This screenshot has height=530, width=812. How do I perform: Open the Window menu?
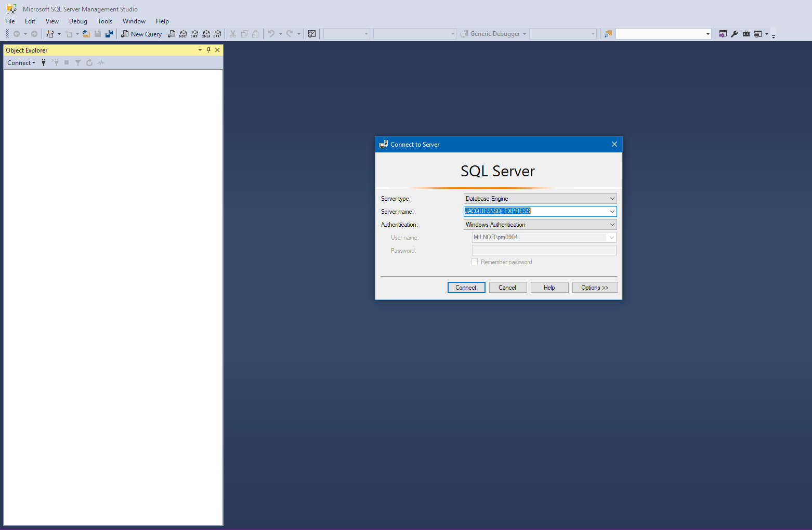click(x=134, y=21)
